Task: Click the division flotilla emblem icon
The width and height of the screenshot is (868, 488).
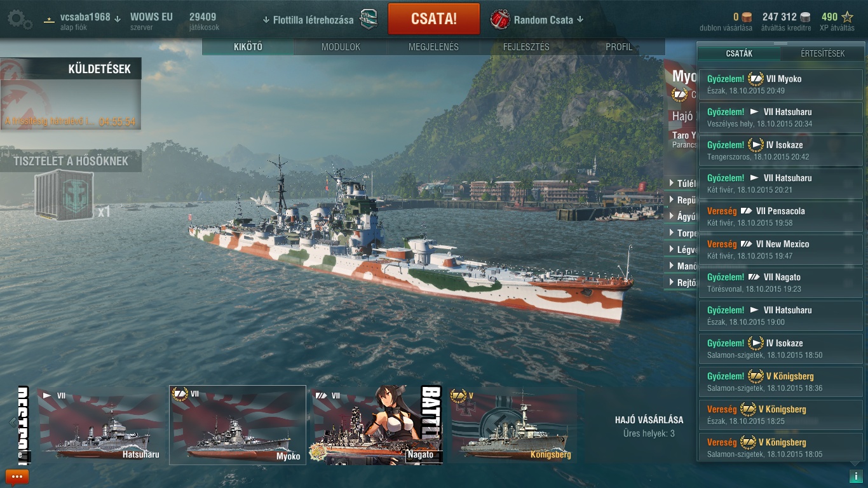Action: pyautogui.click(x=369, y=19)
